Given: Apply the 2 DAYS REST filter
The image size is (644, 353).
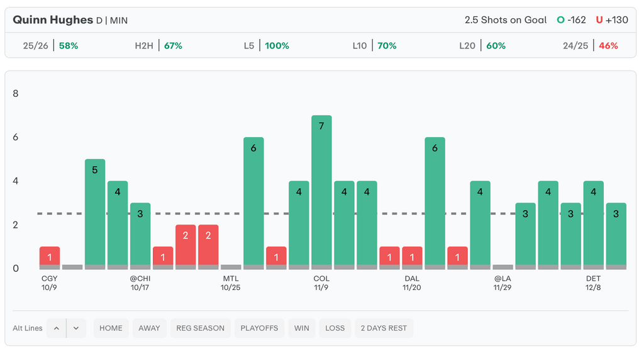Looking at the screenshot, I should click(384, 328).
